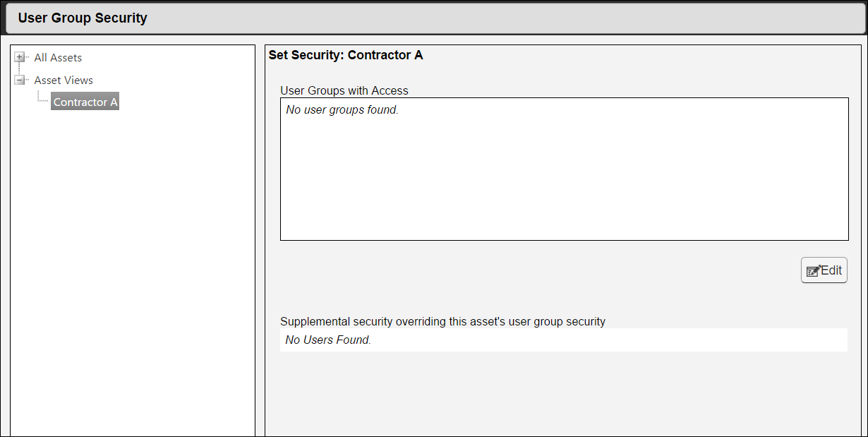Click the Supplemental security overriding label
Image resolution: width=868 pixels, height=437 pixels.
tap(442, 321)
